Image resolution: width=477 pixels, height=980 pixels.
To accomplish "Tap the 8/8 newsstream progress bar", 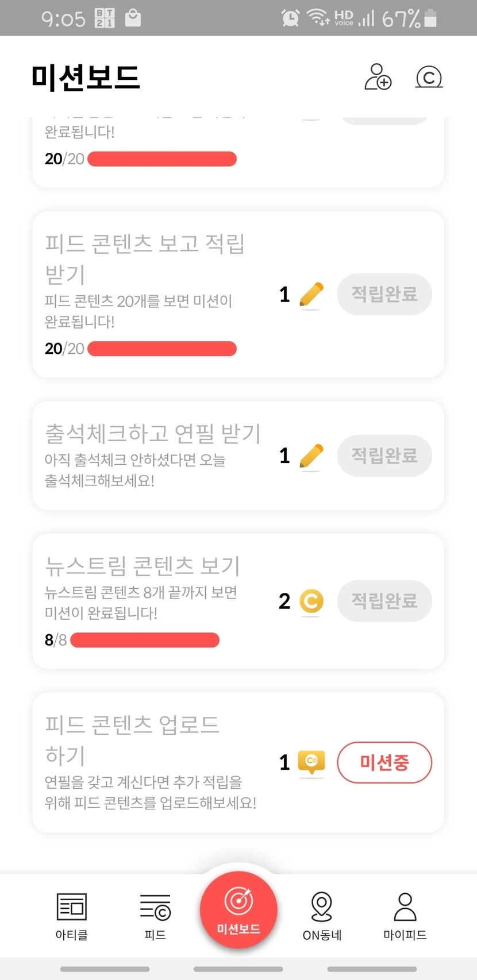I will pyautogui.click(x=145, y=640).
